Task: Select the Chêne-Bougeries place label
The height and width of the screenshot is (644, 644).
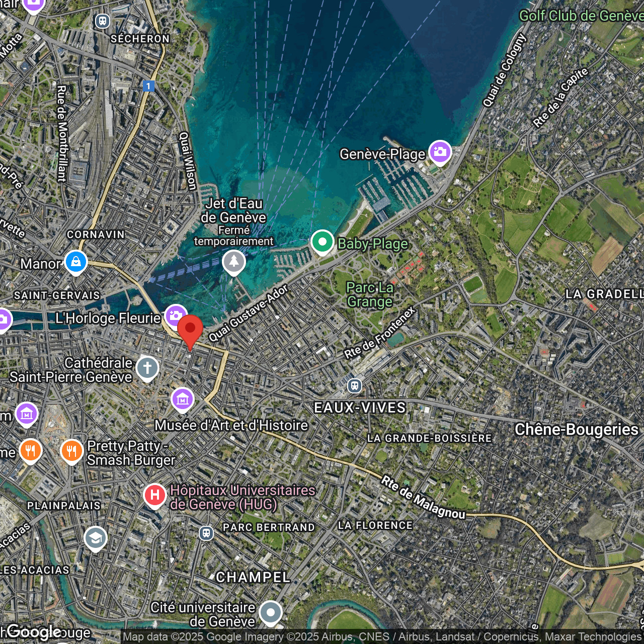Action: 577,429
